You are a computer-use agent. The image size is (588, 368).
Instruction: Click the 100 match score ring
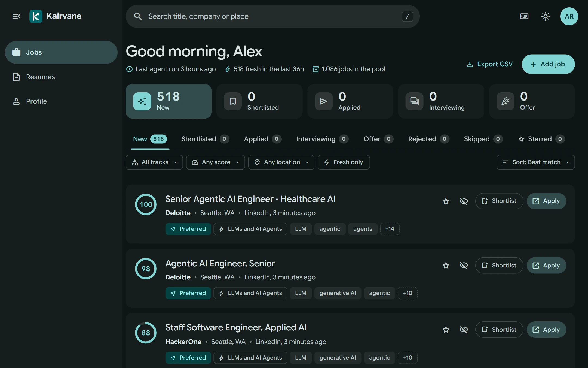click(x=146, y=204)
